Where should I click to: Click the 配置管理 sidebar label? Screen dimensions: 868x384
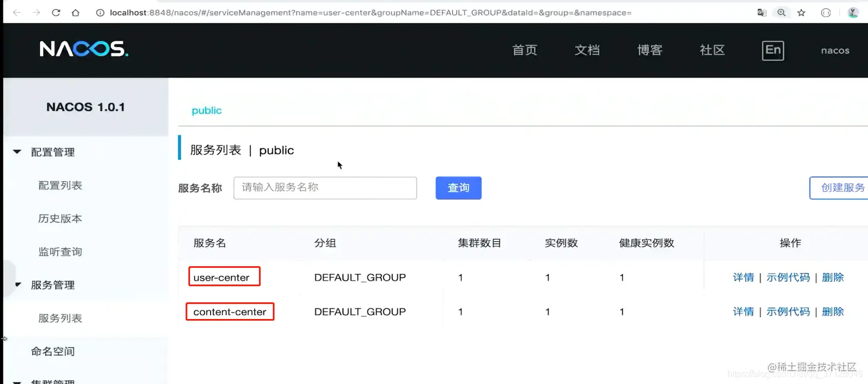coord(53,152)
